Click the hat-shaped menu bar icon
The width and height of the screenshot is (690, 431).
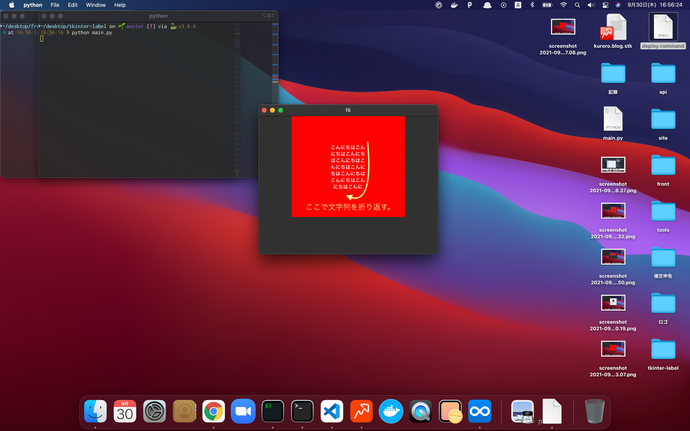coord(487,5)
